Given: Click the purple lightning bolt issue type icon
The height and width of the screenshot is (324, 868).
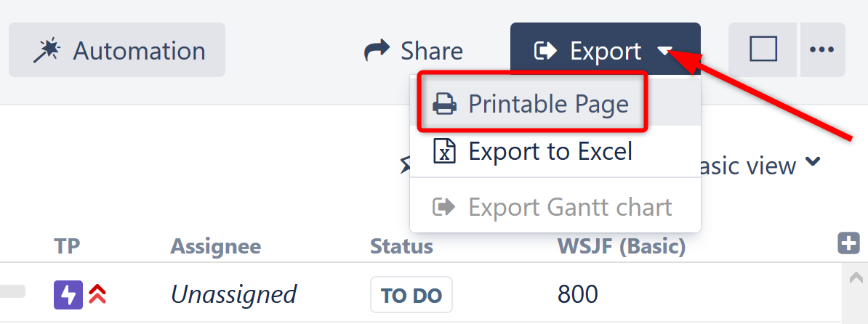Looking at the screenshot, I should [x=68, y=294].
